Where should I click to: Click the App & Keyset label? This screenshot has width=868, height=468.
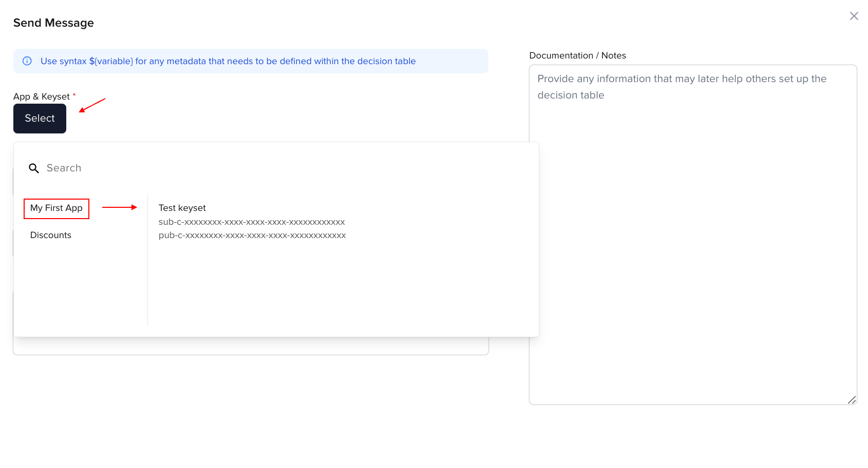[42, 96]
